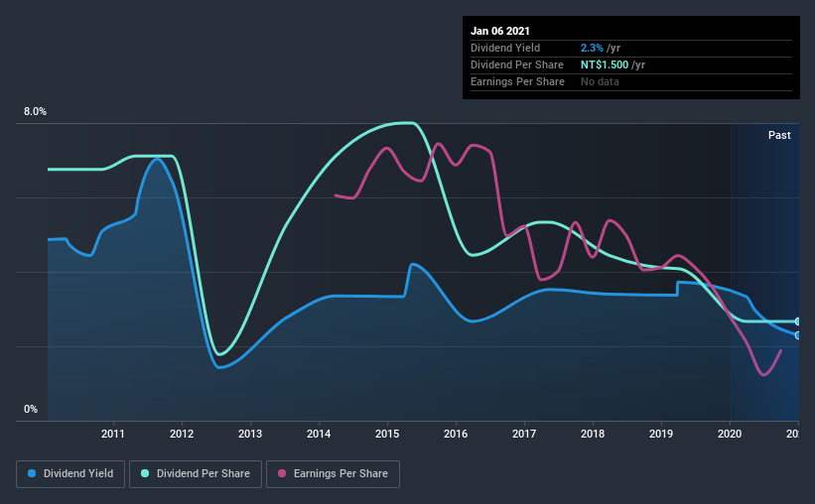This screenshot has height=504, width=815.
Task: Click the tooltip's Earnings Per Share row label
Action: pyautogui.click(x=517, y=81)
